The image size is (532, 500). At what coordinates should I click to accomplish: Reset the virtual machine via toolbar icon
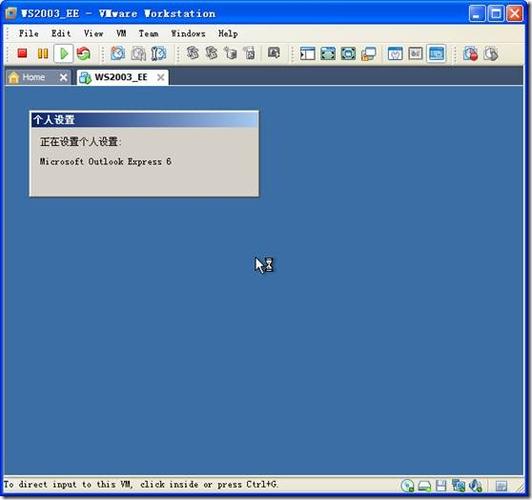[83, 54]
